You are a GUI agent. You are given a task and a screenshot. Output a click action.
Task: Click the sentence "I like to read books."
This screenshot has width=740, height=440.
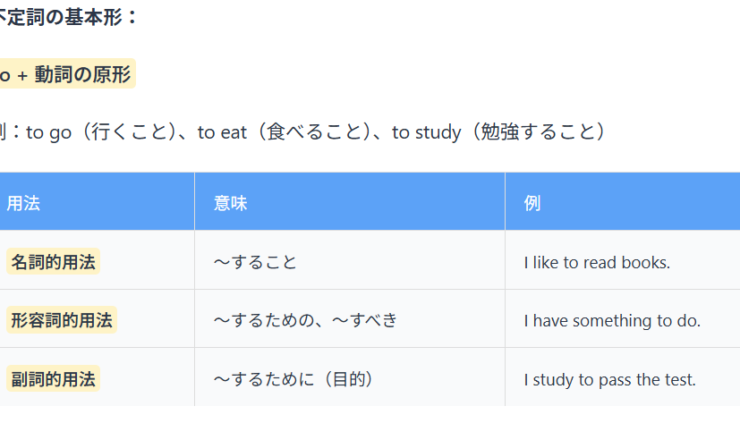pos(597,262)
